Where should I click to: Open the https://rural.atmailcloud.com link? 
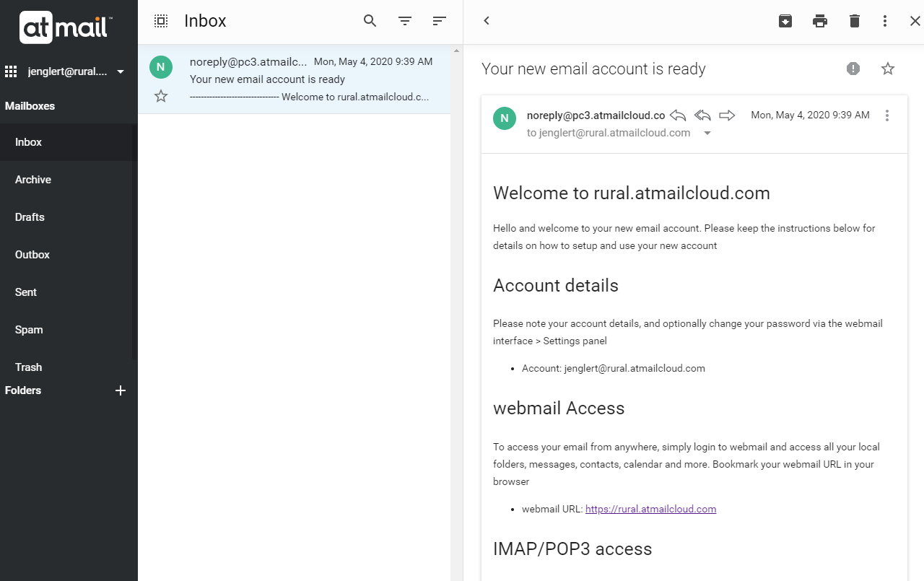coord(650,509)
